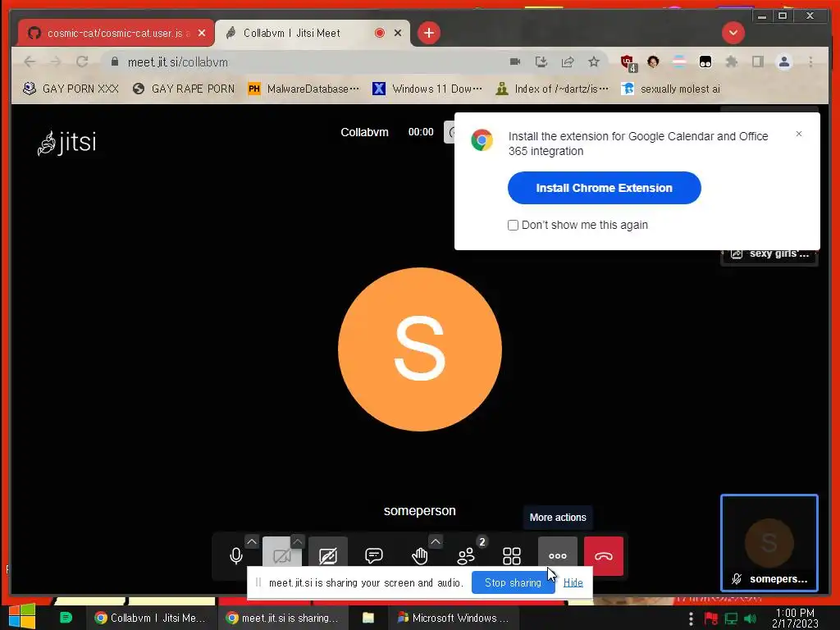The image size is (840, 630).
Task: Open Microsoft Windows taskbar item
Action: point(453,618)
